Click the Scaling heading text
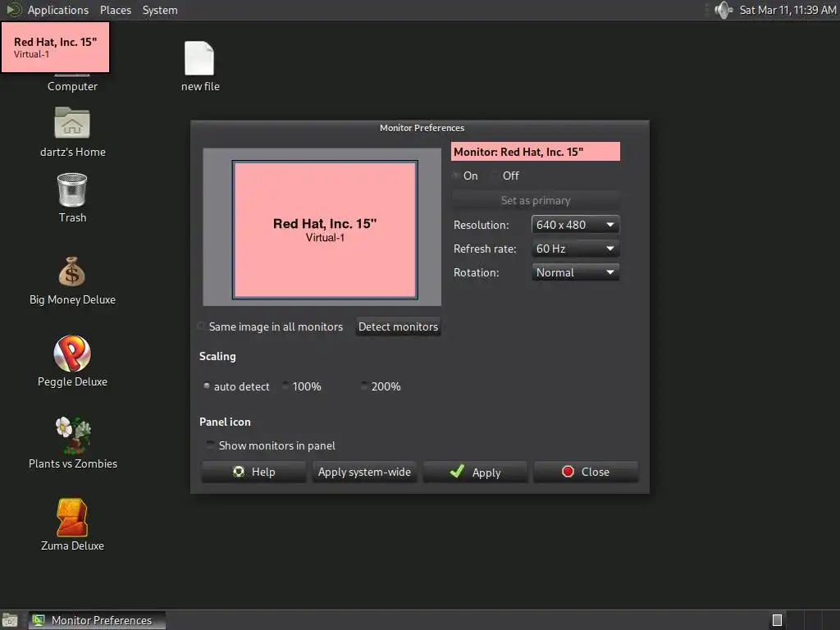 pos(217,356)
